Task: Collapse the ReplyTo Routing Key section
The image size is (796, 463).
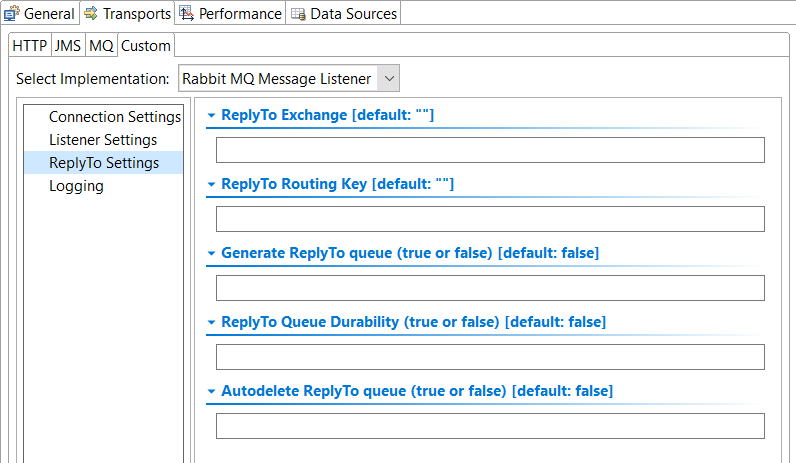Action: click(x=212, y=184)
